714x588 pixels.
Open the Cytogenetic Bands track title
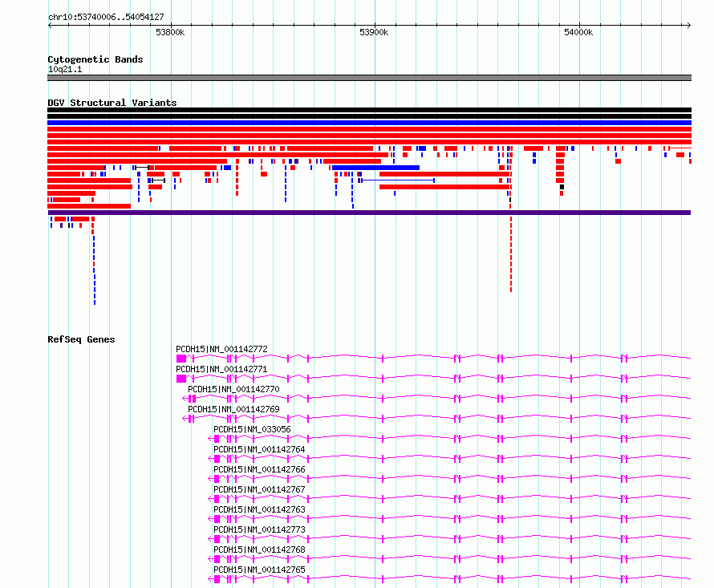click(x=95, y=59)
